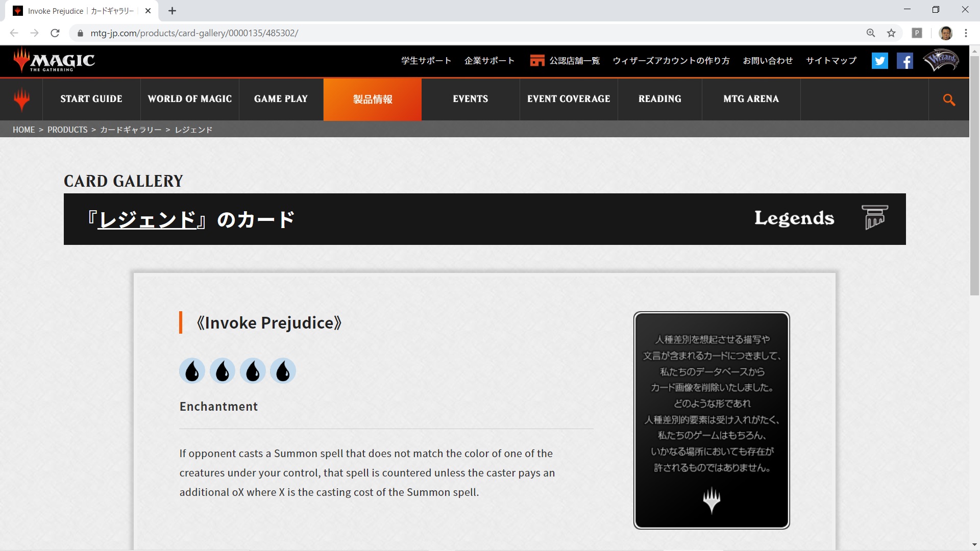980x551 pixels.
Task: Open the WORLD OF MAGIC menu
Action: pos(190,99)
